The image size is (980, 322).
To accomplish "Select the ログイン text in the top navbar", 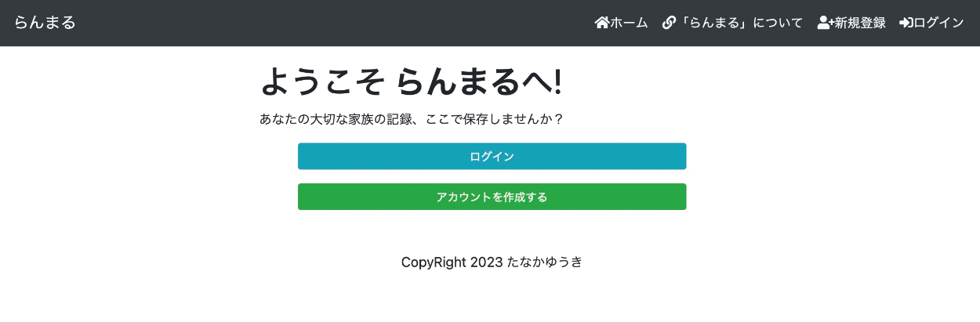I will [939, 23].
